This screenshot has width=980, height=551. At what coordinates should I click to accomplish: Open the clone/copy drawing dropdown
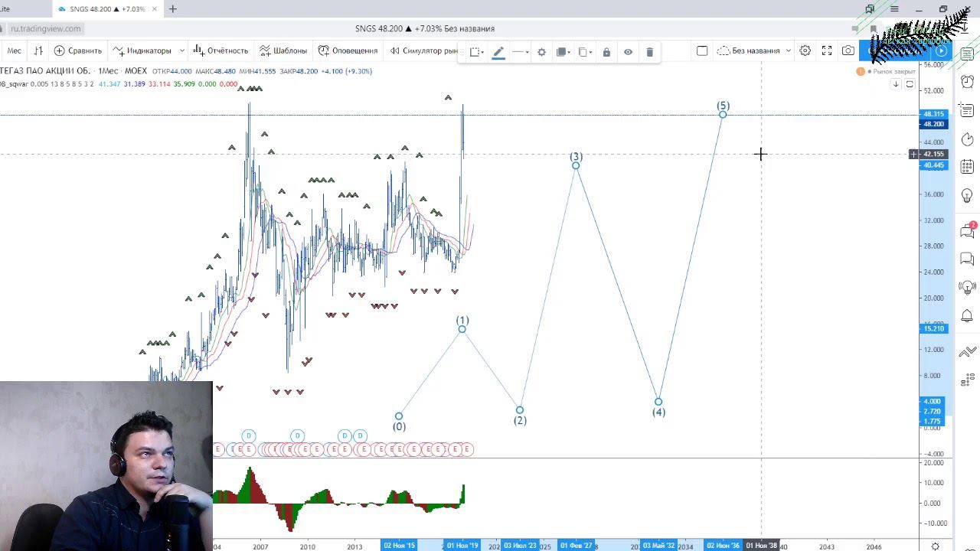585,52
